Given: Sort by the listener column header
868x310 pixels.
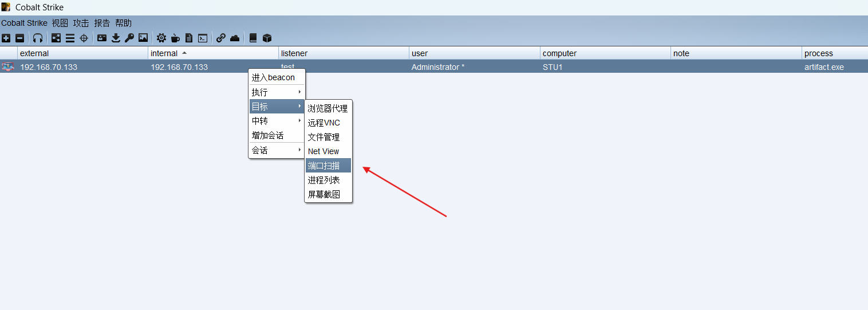Looking at the screenshot, I should [344, 53].
